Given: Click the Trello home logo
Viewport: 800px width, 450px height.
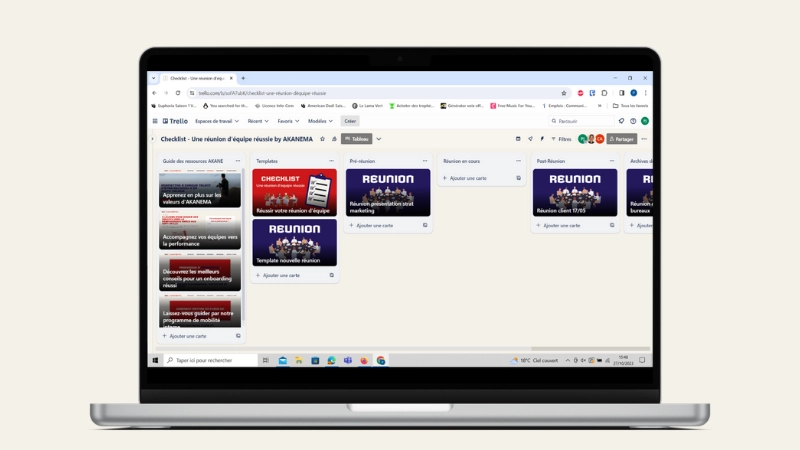Looking at the screenshot, I should click(x=175, y=121).
